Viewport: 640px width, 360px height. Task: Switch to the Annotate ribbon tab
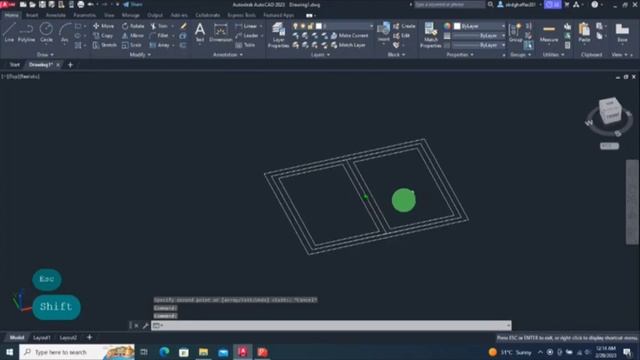point(56,15)
